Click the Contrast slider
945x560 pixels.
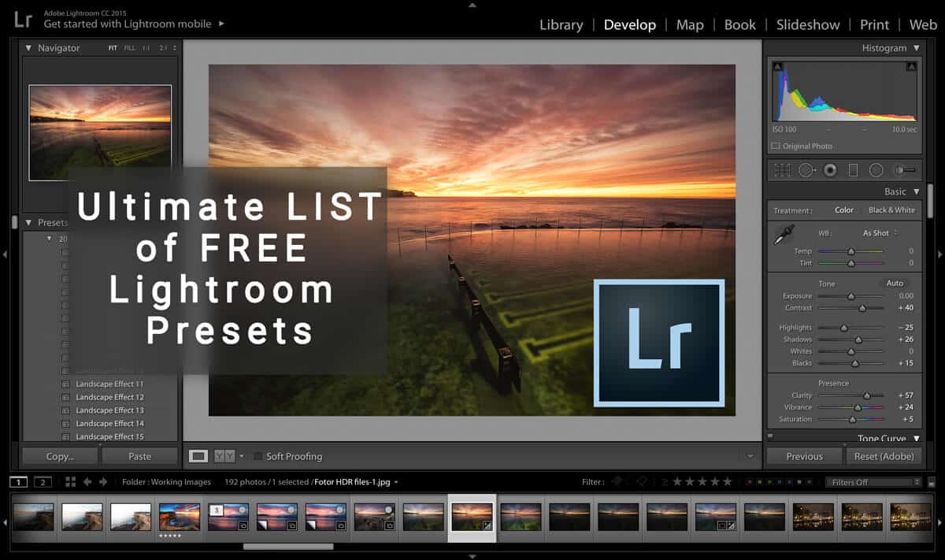[x=850, y=308]
